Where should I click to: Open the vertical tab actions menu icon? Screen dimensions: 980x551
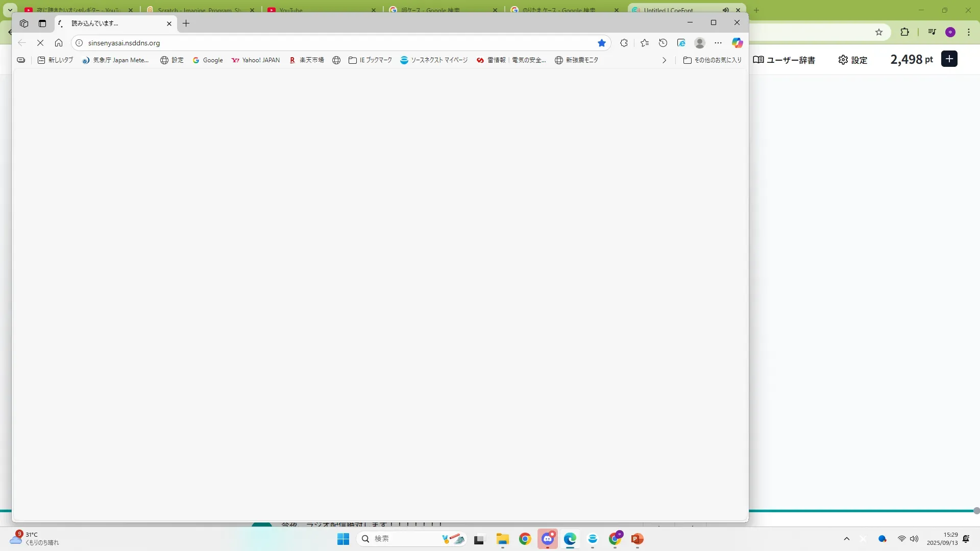click(42, 23)
